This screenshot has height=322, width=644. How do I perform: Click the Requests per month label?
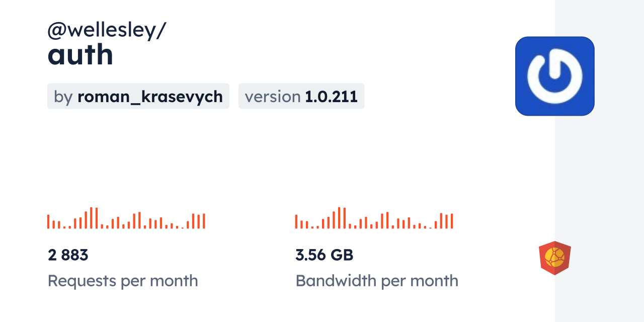click(123, 280)
